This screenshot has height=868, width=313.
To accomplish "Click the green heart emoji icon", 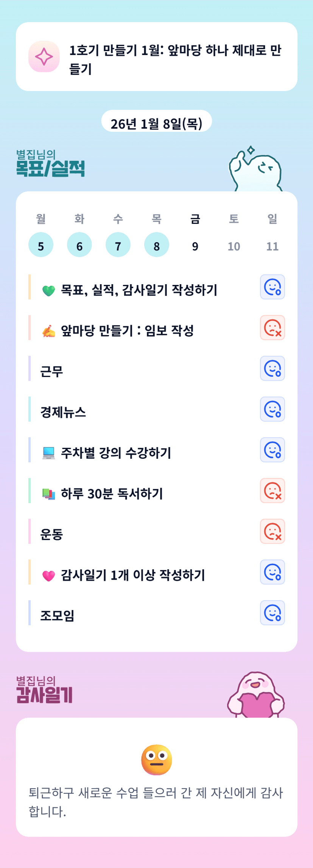I will coord(48,291).
